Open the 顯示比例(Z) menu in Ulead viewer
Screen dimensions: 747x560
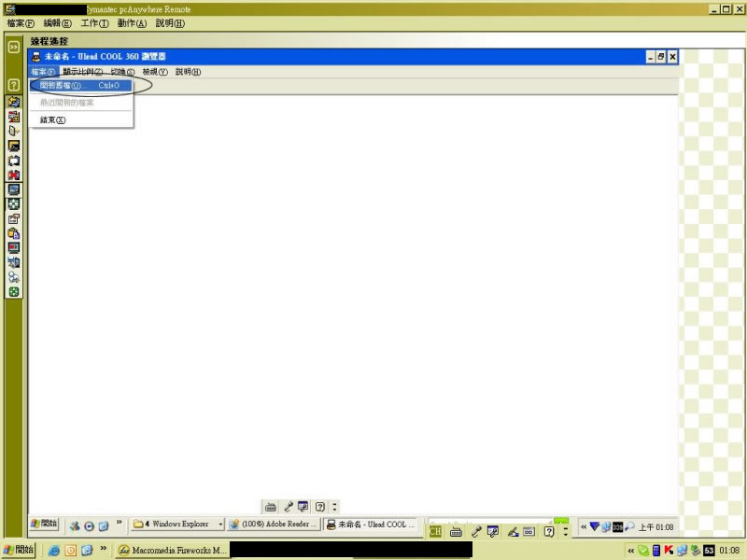tap(82, 72)
